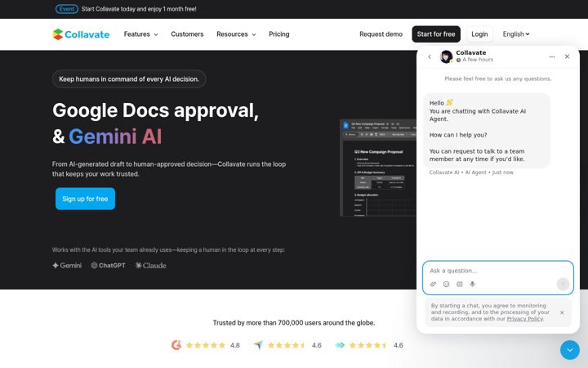
Task: Click the Event badge in top banner
Action: (67, 9)
